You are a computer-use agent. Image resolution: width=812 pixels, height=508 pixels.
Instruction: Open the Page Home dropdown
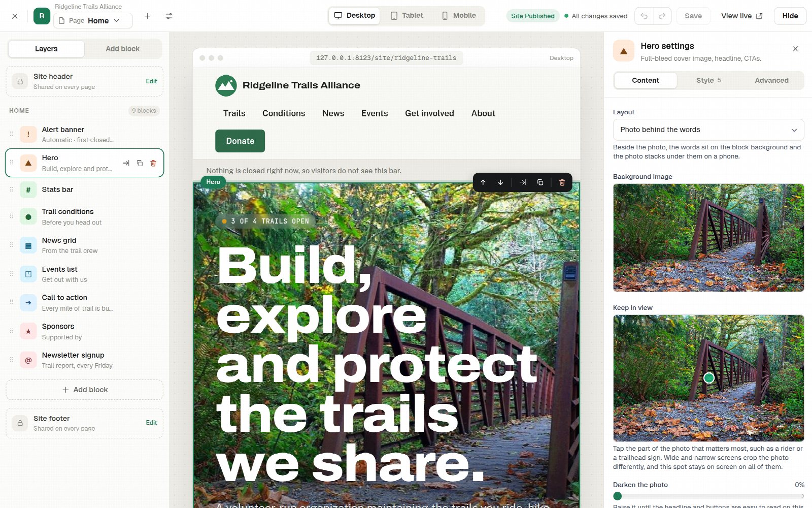click(93, 21)
